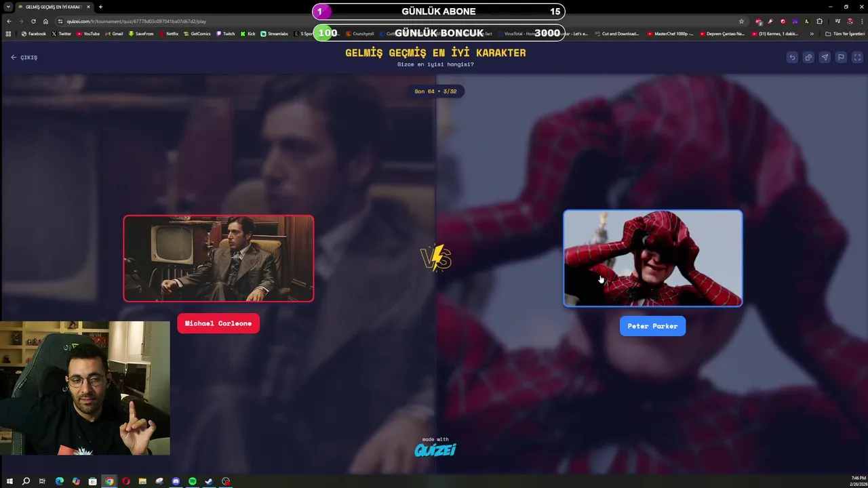Open Microsoft Store from taskbar
The height and width of the screenshot is (488, 868).
tap(92, 481)
